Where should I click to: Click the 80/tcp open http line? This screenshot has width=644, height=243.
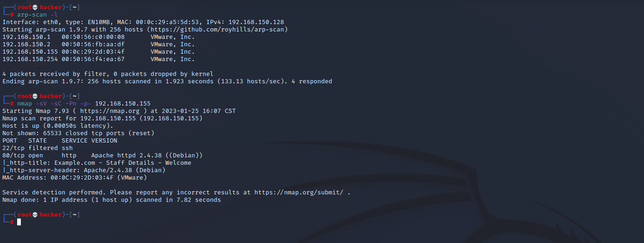pyautogui.click(x=102, y=156)
